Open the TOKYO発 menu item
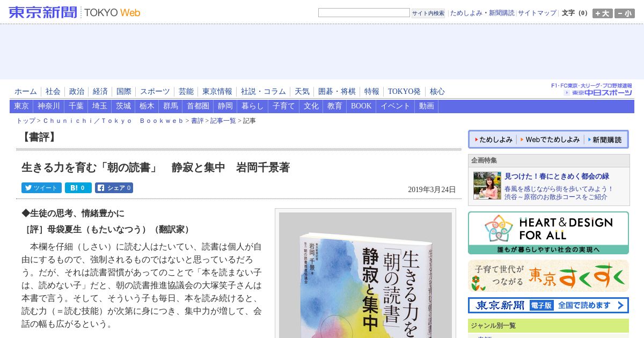644x338 pixels. [x=405, y=91]
